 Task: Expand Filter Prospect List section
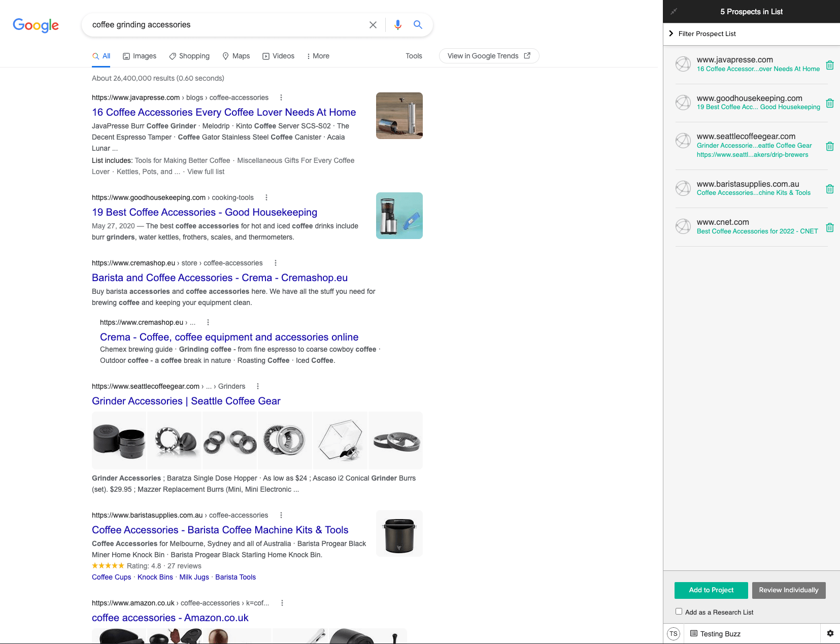(702, 33)
